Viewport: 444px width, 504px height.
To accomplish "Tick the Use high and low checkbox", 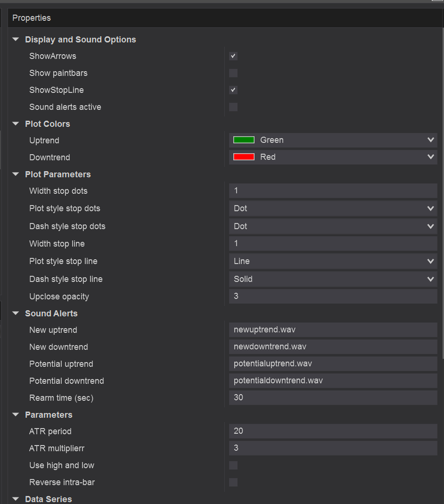I will point(233,465).
